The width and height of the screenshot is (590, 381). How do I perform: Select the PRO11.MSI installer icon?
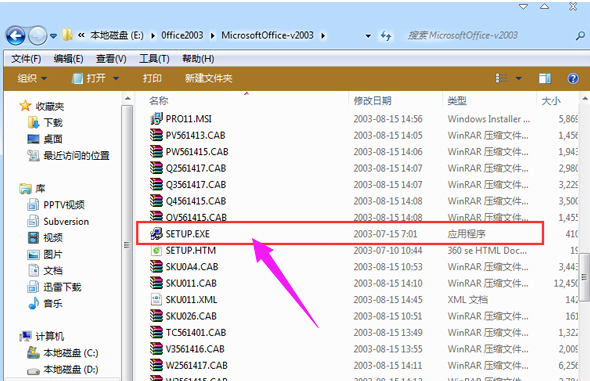pos(156,119)
